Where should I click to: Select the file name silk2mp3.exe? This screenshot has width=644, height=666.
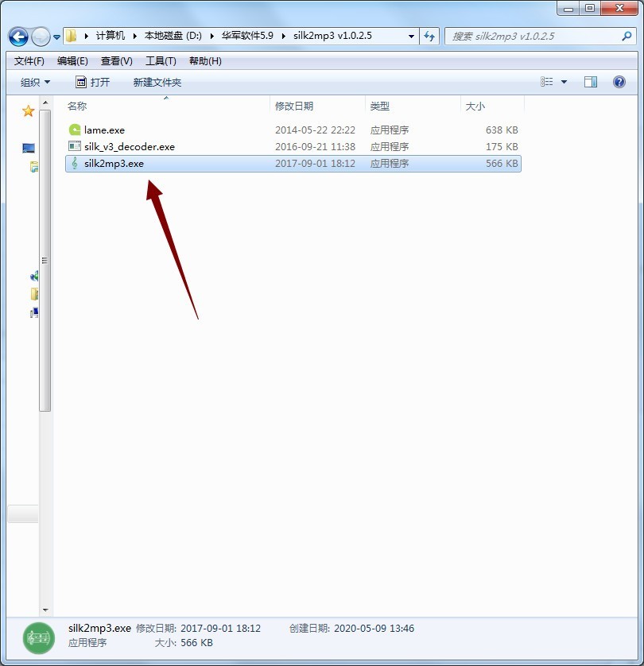[x=114, y=164]
